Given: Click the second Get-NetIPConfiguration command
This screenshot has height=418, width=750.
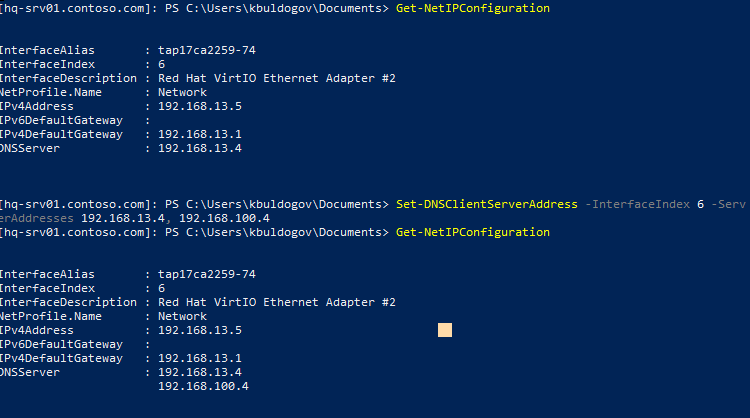Looking at the screenshot, I should (x=473, y=232).
